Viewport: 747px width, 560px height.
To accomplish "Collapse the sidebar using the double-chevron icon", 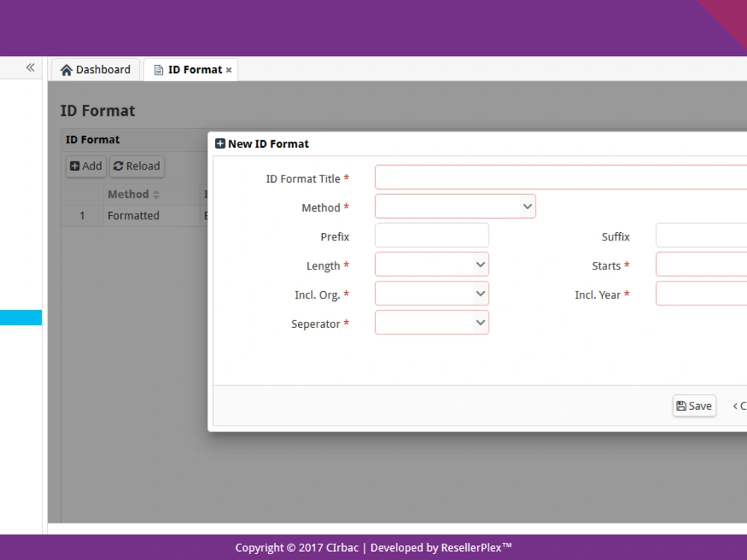I will tap(30, 66).
